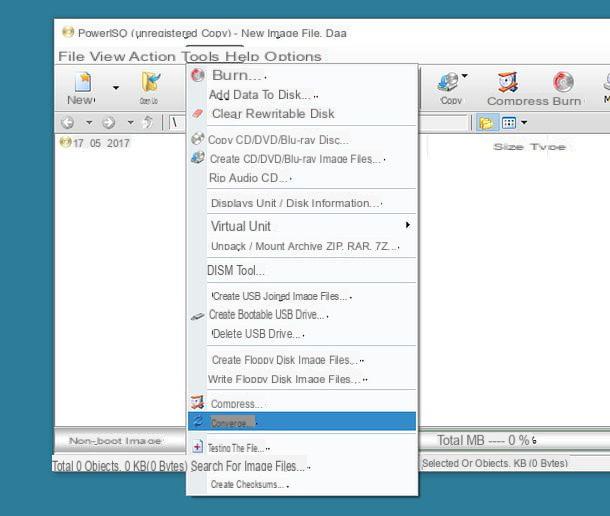The image size is (610, 516).
Task: Open the File menu
Action: pyautogui.click(x=71, y=56)
